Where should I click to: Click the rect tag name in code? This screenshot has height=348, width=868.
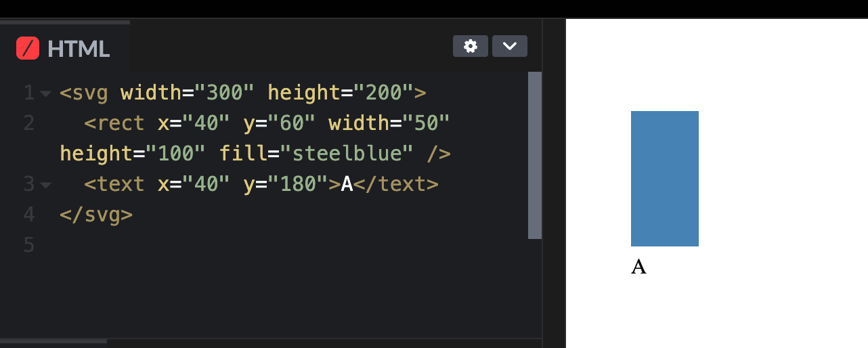coord(121,123)
